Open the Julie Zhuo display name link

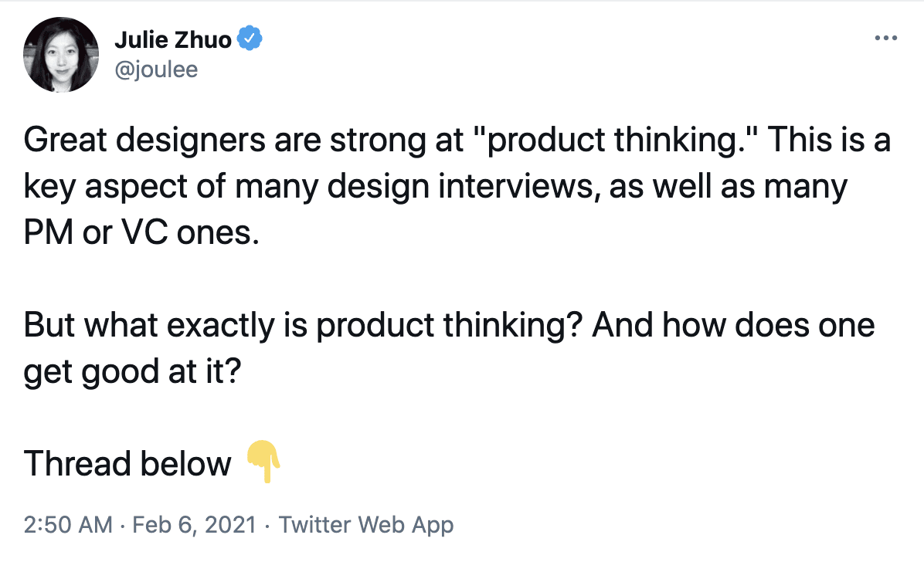(172, 39)
